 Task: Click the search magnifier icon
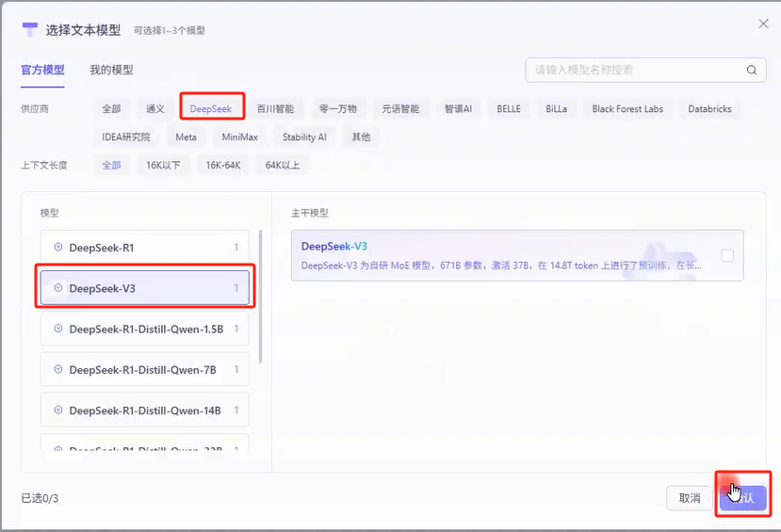(x=752, y=71)
